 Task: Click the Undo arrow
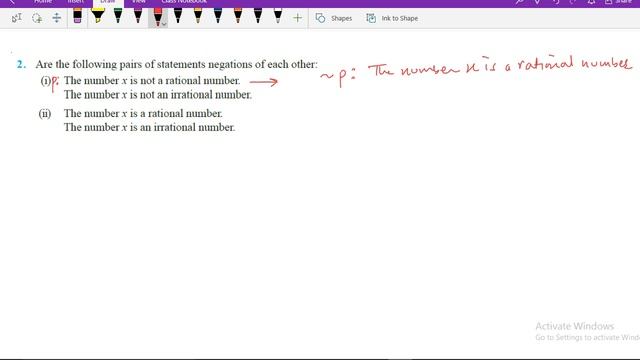tap(556, 2)
